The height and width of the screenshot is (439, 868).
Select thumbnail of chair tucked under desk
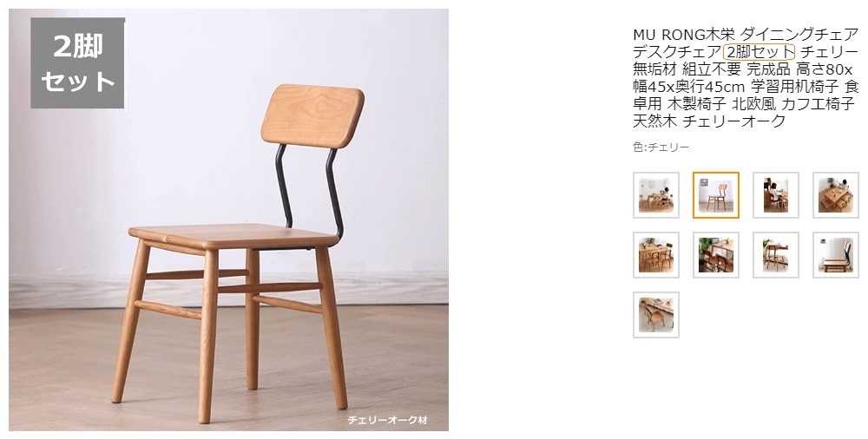point(775,255)
